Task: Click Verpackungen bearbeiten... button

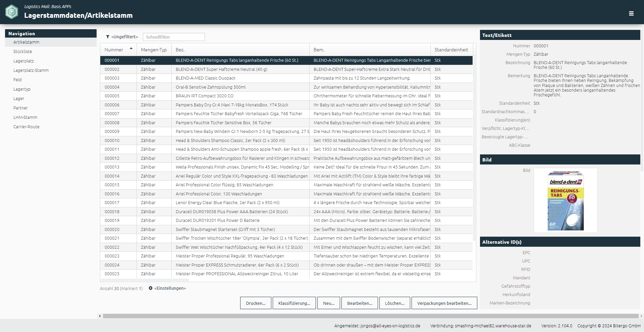Action: 444,303
